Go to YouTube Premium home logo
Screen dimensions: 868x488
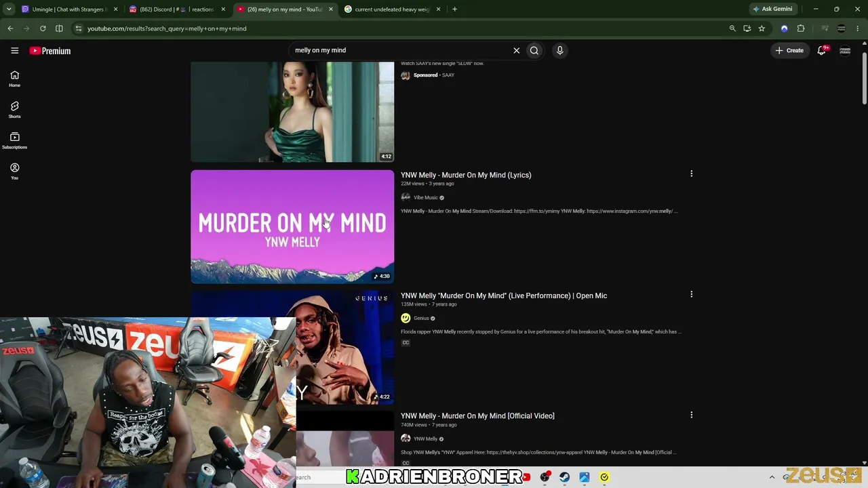(50, 51)
